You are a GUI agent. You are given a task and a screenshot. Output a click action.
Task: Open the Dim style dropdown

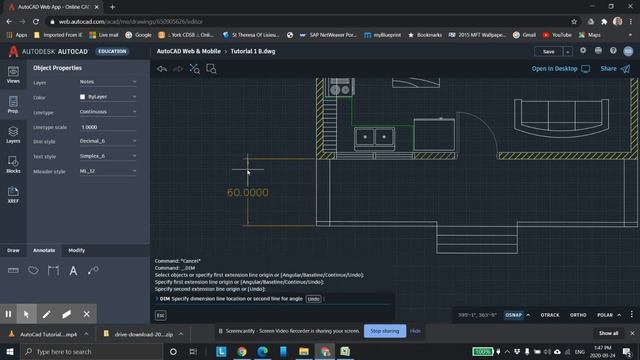point(108,141)
